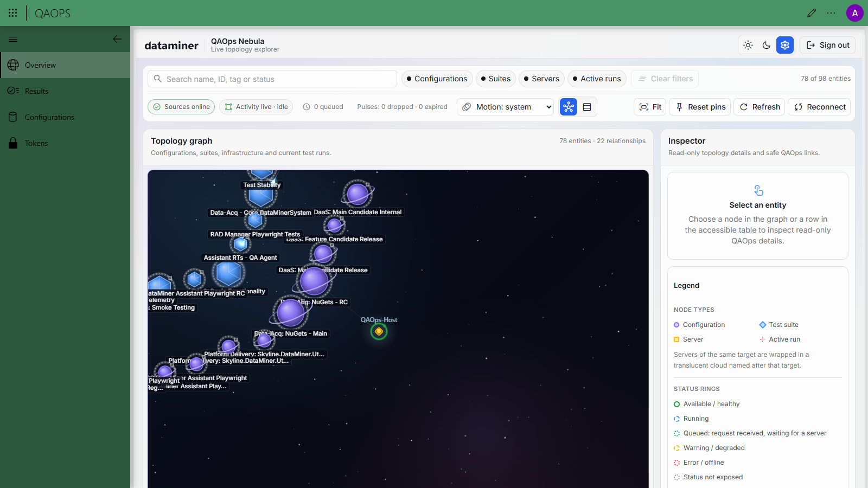The width and height of the screenshot is (868, 488).
Task: Switch to accessible table view
Action: pyautogui.click(x=587, y=107)
